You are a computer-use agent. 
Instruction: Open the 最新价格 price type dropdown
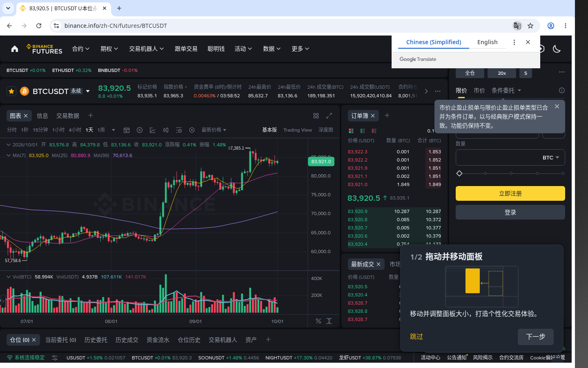pyautogui.click(x=214, y=130)
